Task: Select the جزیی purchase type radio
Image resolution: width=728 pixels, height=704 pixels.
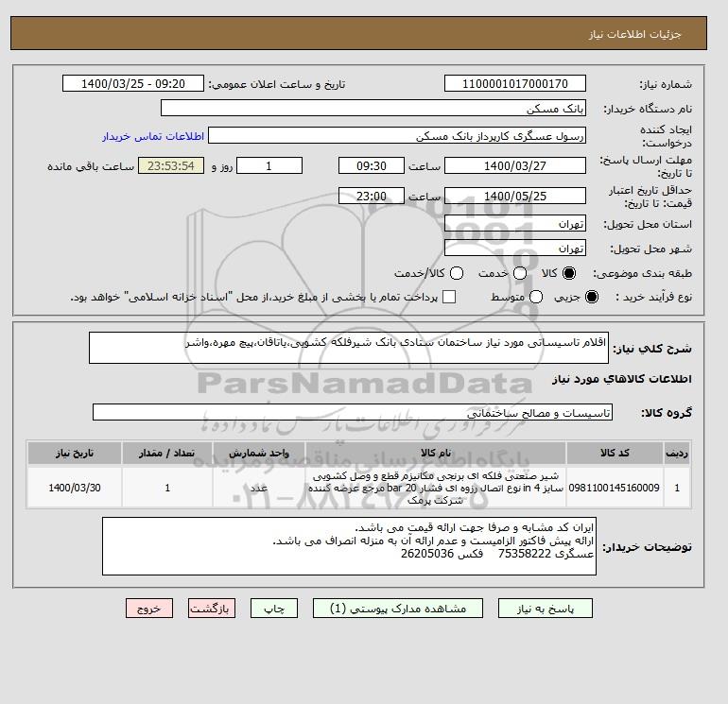Action: tap(592, 297)
